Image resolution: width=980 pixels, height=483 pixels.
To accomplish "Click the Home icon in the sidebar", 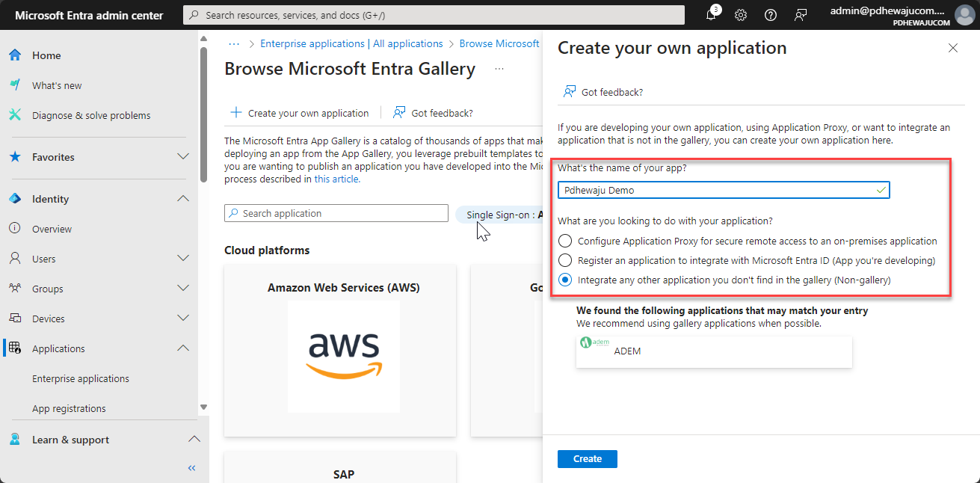I will [x=15, y=55].
